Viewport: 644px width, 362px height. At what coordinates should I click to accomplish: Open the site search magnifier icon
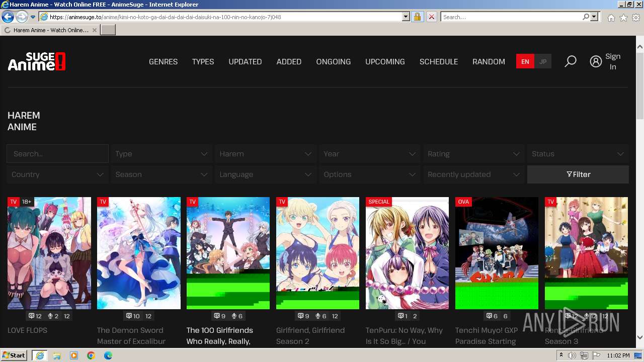(570, 61)
